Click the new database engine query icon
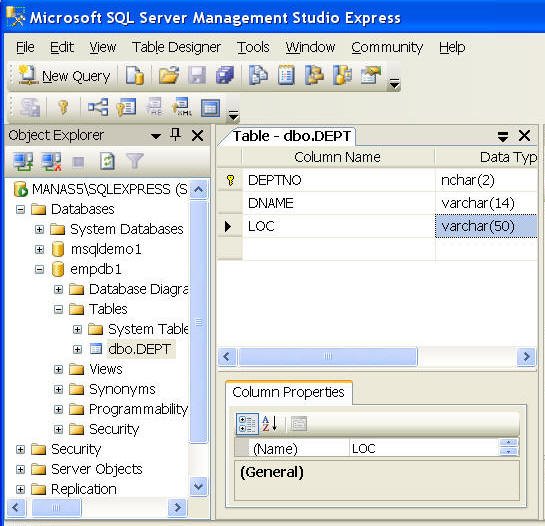 click(x=135, y=75)
